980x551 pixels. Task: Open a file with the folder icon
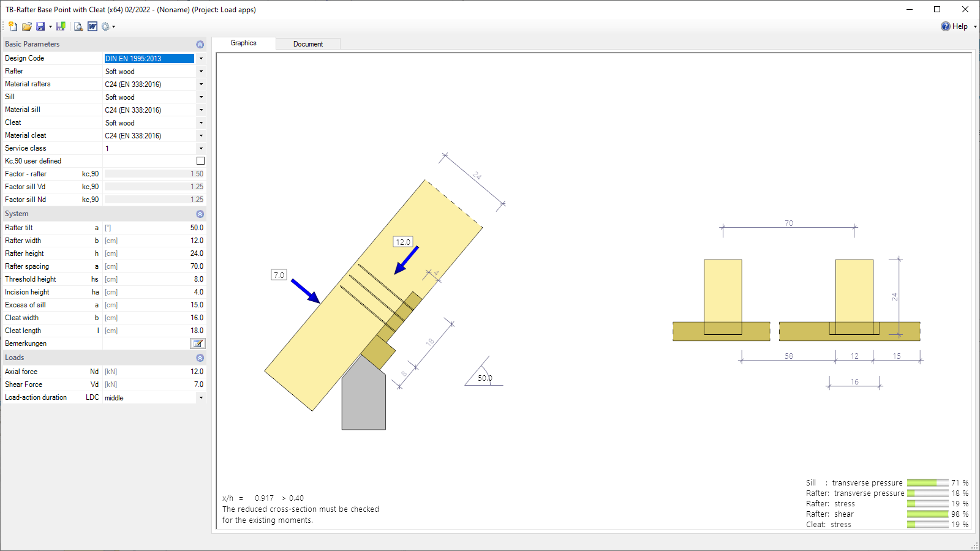click(x=27, y=26)
